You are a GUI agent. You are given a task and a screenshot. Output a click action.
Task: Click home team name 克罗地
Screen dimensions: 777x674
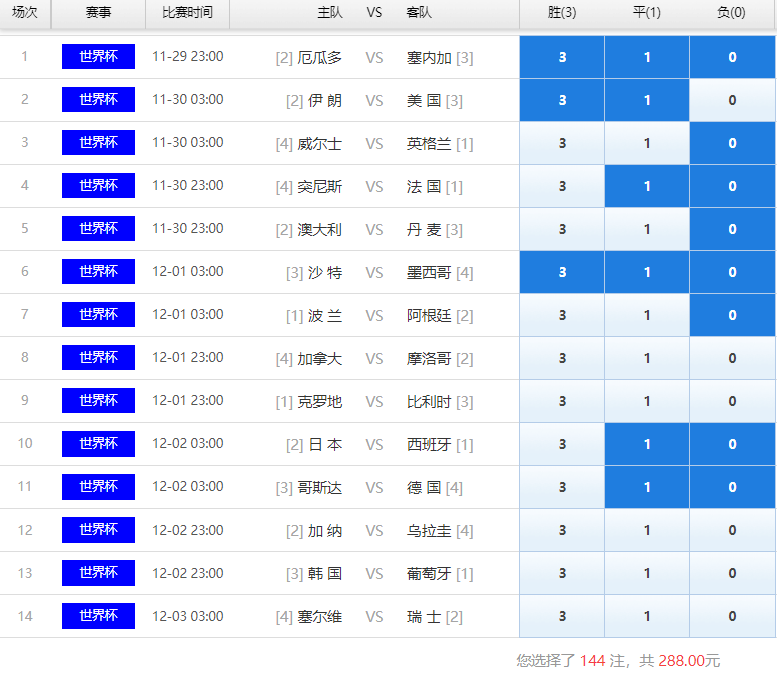point(320,402)
